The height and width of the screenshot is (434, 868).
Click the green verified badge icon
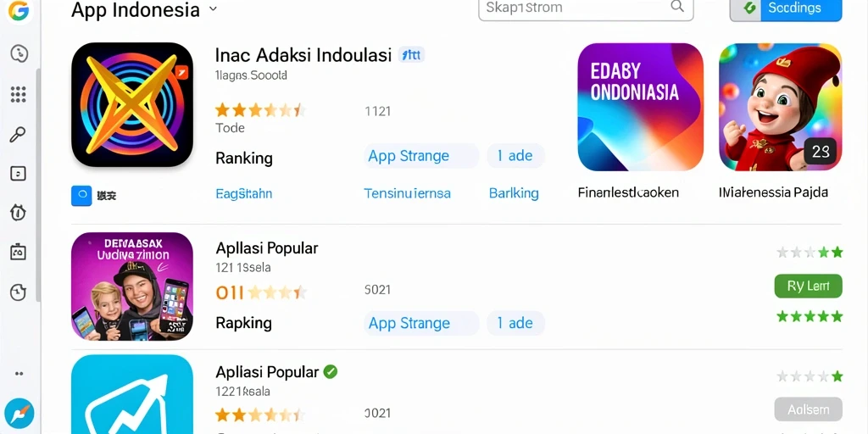(x=331, y=371)
